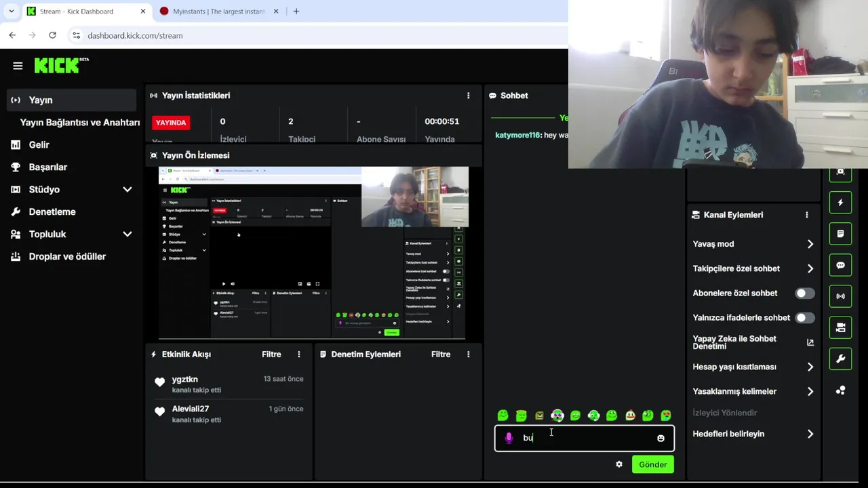
Task: Click the stream preview thumbnail
Action: coord(313,253)
